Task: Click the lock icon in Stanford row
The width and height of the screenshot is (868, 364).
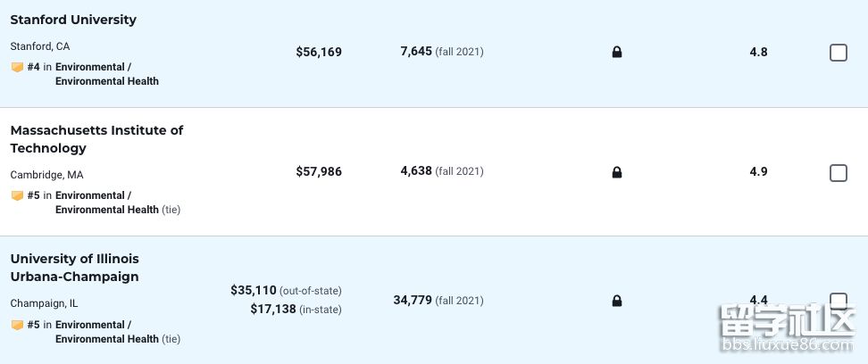Action: pyautogui.click(x=617, y=53)
